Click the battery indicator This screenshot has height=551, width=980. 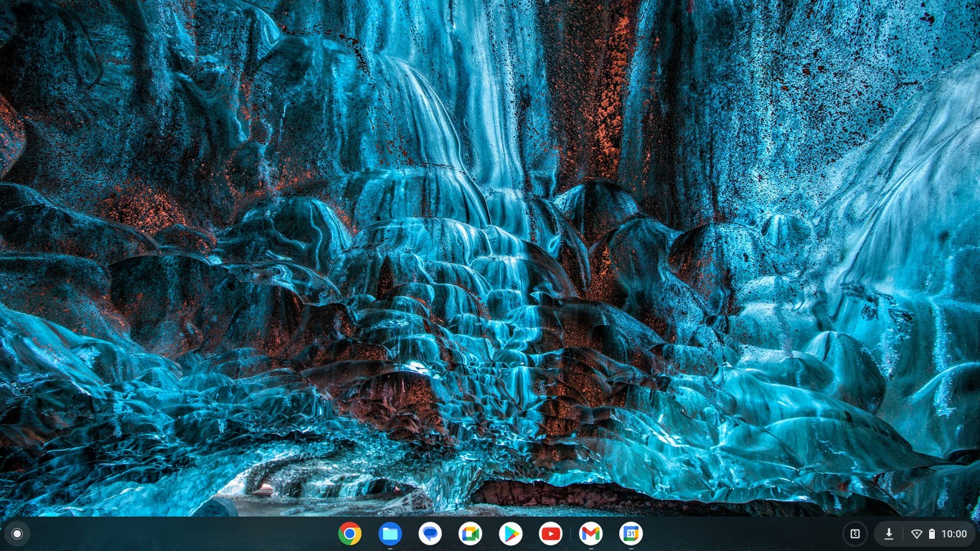[x=930, y=534]
